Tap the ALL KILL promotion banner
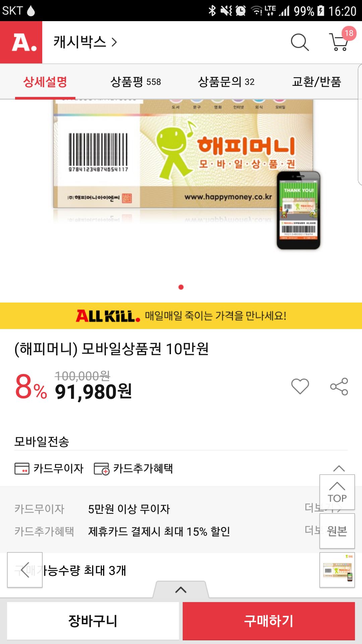This screenshot has height=644, width=362. click(x=181, y=316)
